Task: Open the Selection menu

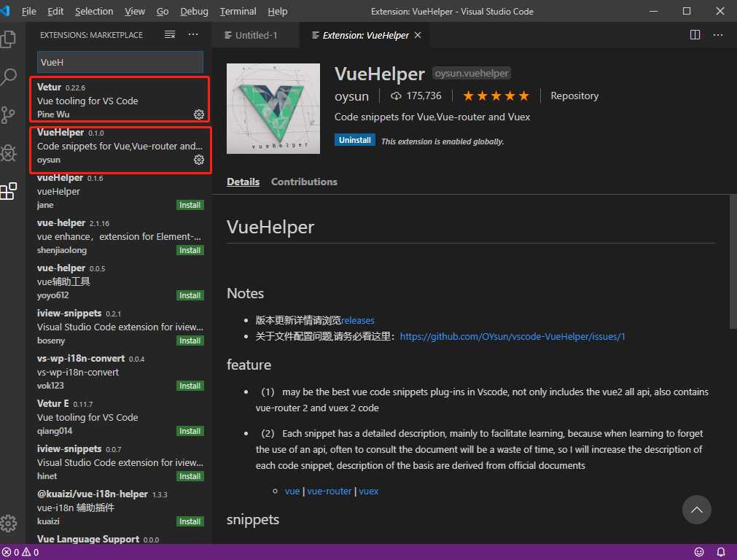Action: click(x=94, y=11)
